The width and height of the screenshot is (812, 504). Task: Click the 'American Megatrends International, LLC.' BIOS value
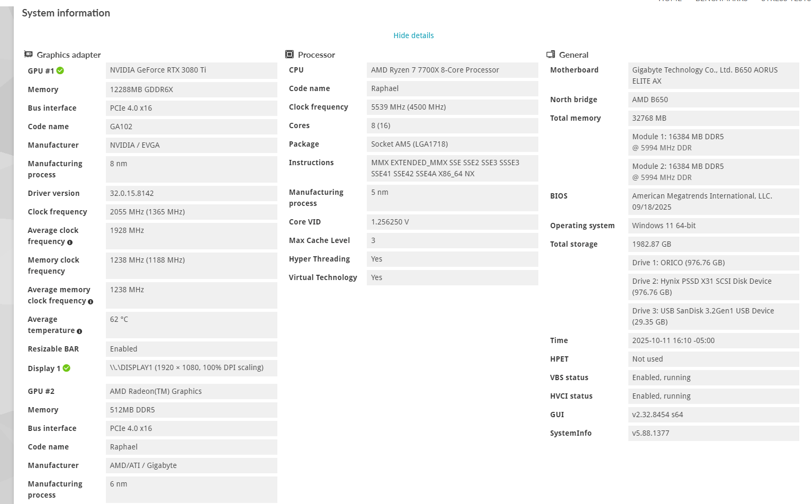[x=714, y=201]
